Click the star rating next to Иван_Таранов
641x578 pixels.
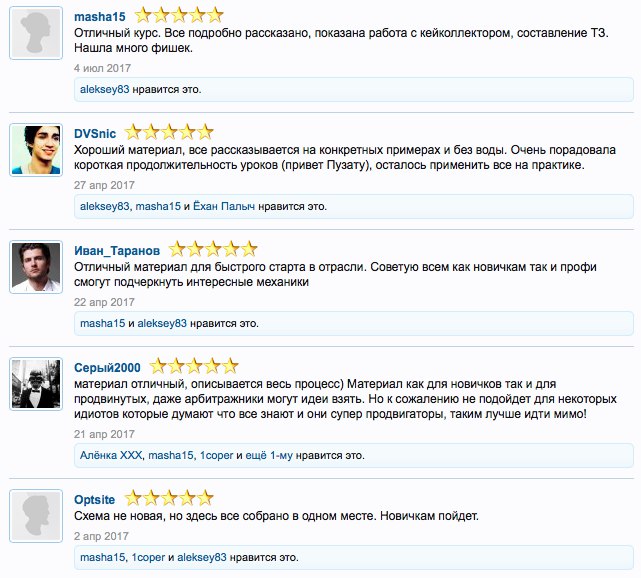[213, 248]
